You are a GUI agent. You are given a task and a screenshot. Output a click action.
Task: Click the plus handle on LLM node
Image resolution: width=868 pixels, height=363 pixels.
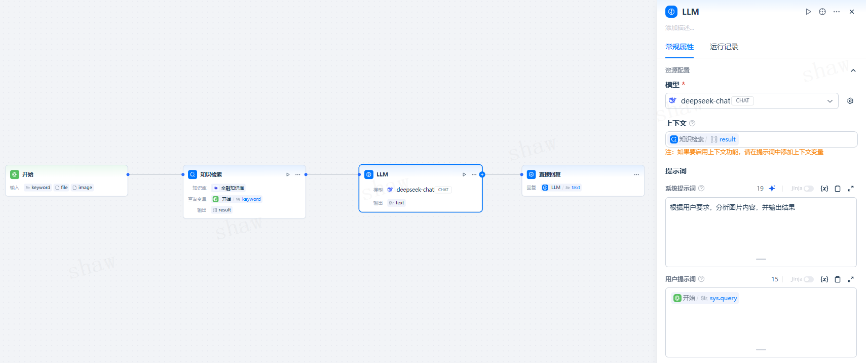(x=482, y=174)
